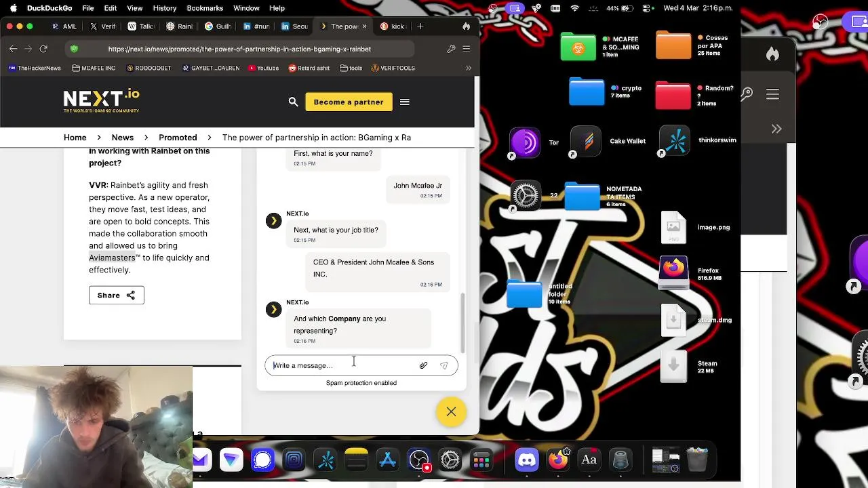The height and width of the screenshot is (488, 868).
Task: Open the Apple menu
Action: pyautogui.click(x=13, y=8)
